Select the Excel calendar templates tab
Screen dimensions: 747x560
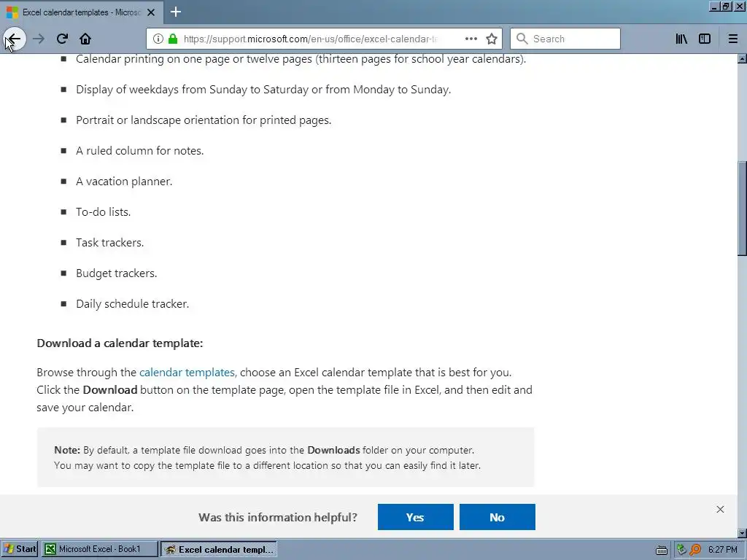[x=82, y=12]
